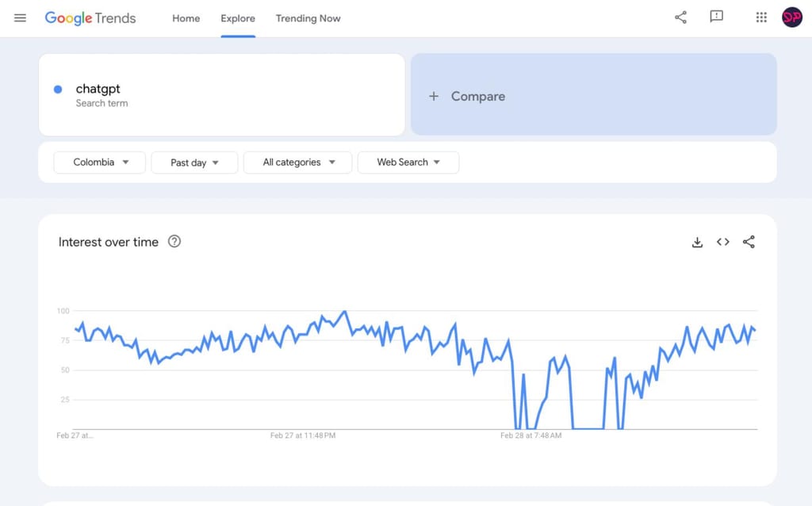812x506 pixels.
Task: Open the Web Search type dropdown
Action: point(408,162)
